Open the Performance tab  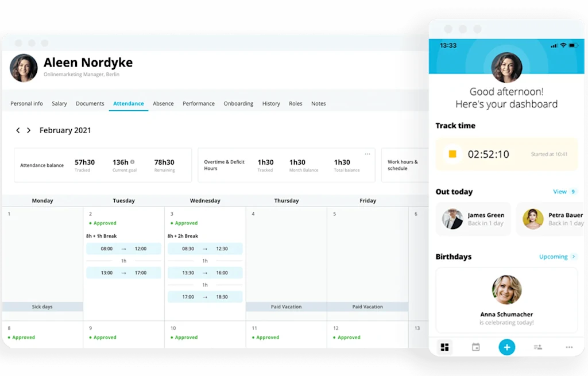tap(198, 103)
